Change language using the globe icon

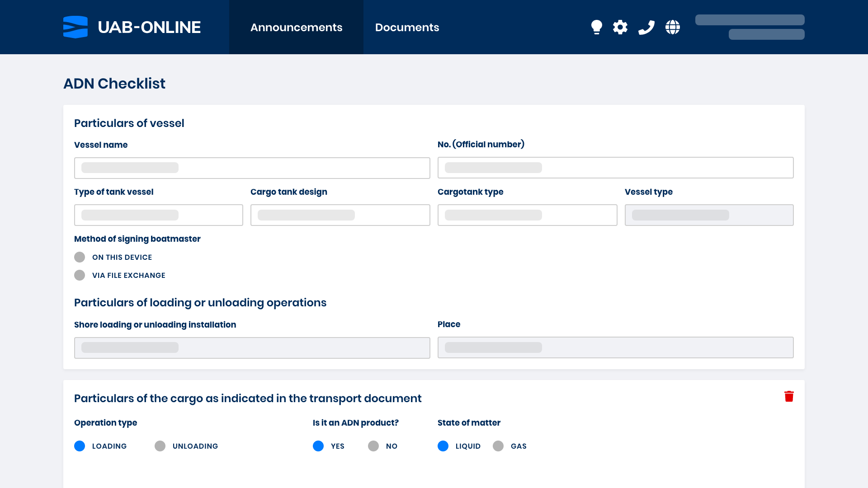(673, 27)
